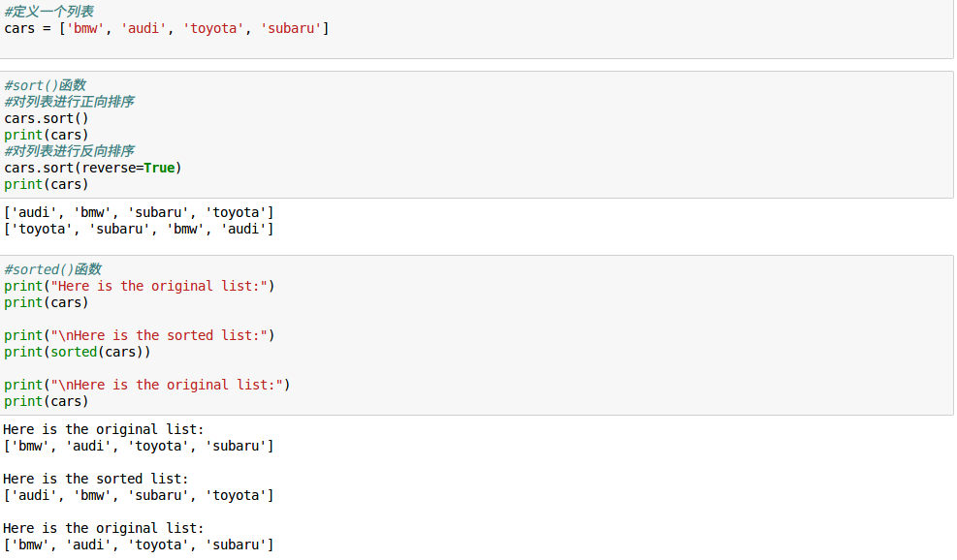
Task: Click the '#sorted()函数' comment
Action: point(52,269)
